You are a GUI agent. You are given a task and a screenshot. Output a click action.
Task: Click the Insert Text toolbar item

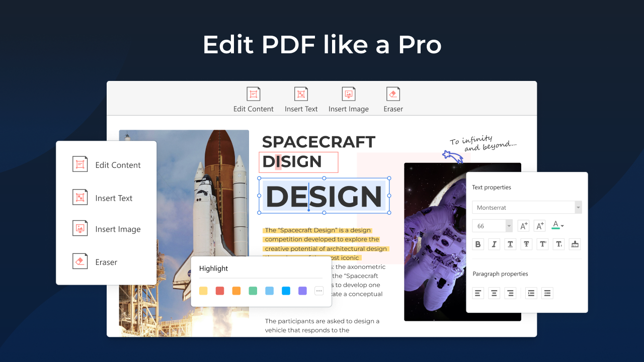click(301, 99)
